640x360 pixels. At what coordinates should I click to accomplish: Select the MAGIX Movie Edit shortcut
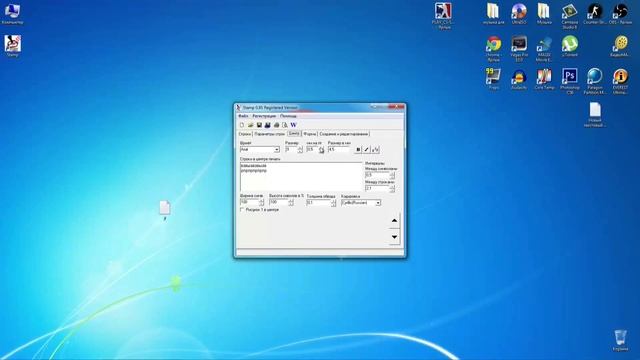[544, 48]
